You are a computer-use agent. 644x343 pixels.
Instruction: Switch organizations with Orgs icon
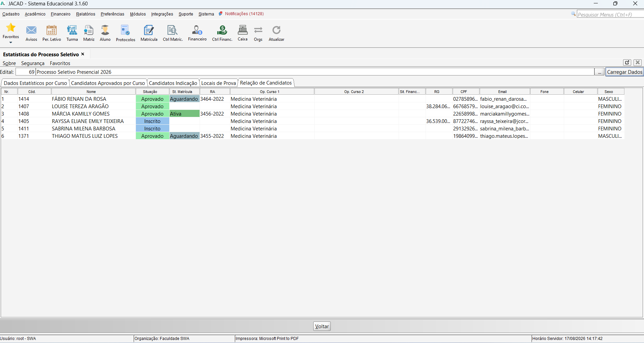pos(258,30)
